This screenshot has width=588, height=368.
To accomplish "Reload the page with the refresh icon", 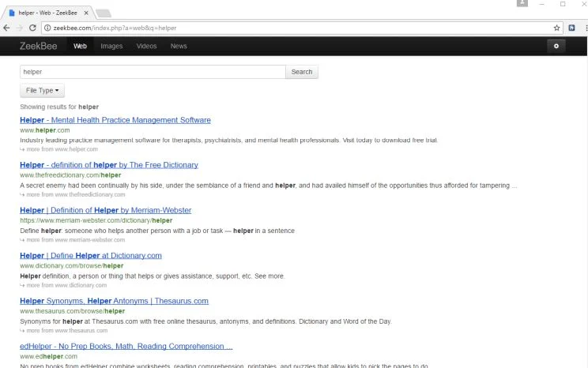I will click(x=32, y=28).
